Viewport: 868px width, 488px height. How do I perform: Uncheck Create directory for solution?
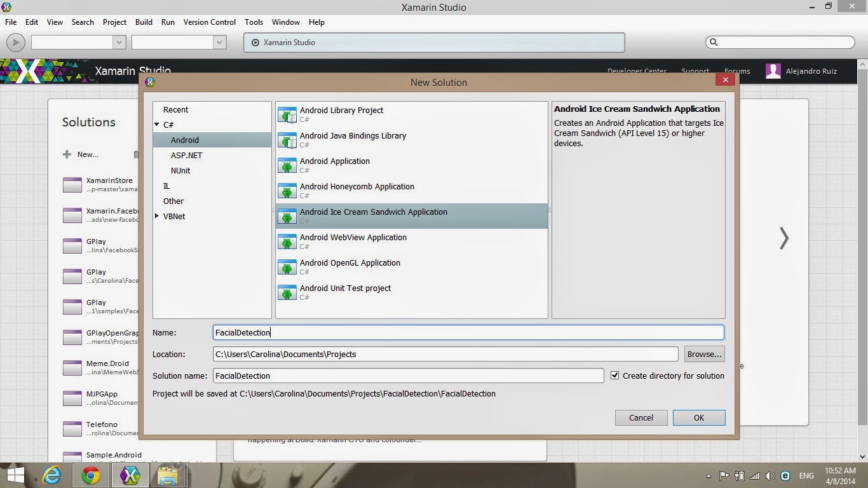[x=615, y=376]
